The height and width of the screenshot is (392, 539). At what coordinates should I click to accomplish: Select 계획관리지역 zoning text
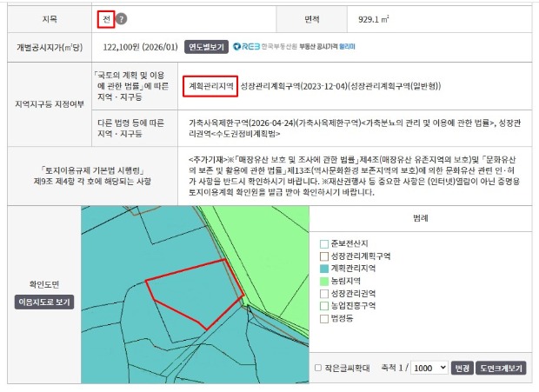click(x=210, y=86)
